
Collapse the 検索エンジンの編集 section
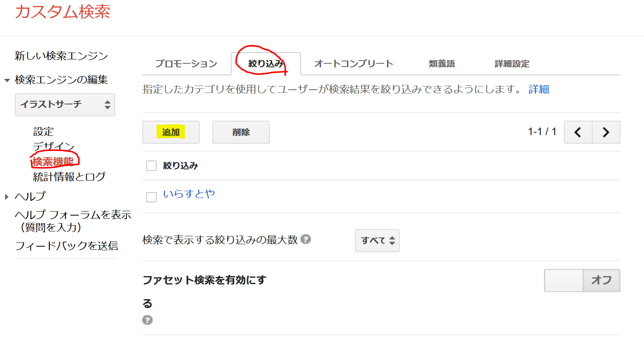tap(7, 80)
